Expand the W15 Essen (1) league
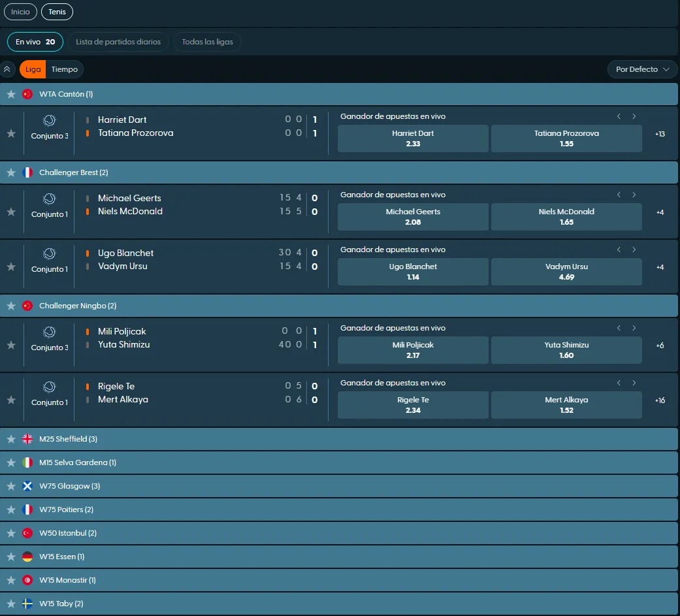The image size is (680, 616). 339,557
